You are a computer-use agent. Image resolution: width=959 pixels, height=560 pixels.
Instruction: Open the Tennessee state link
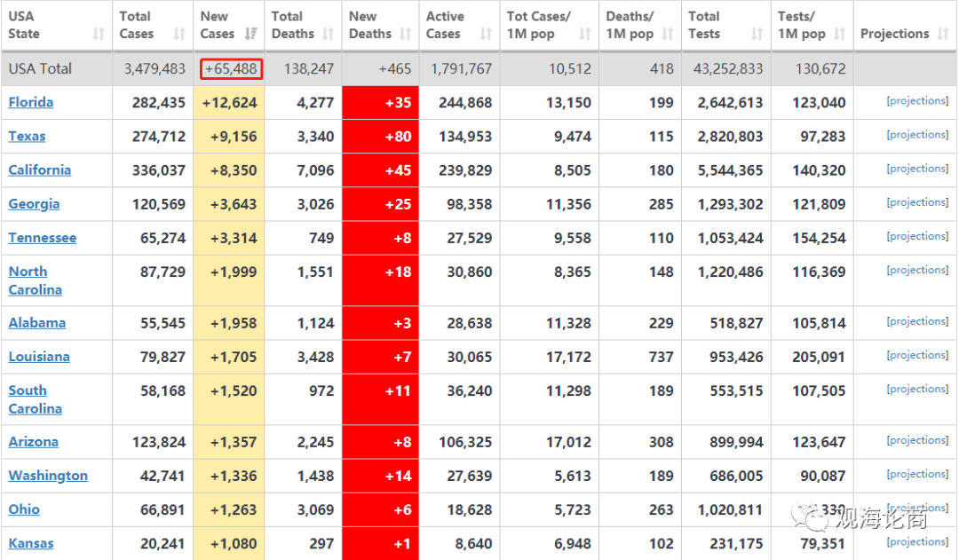click(x=43, y=238)
